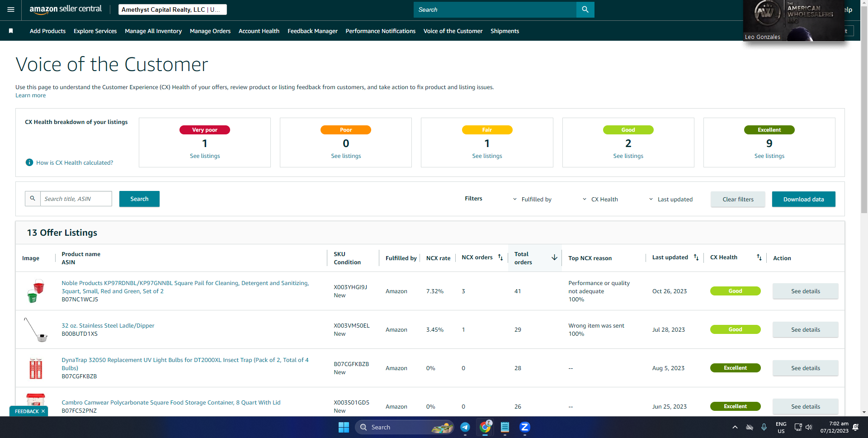Image resolution: width=868 pixels, height=438 pixels.
Task: Sort by Total orders descending arrow
Action: point(554,257)
